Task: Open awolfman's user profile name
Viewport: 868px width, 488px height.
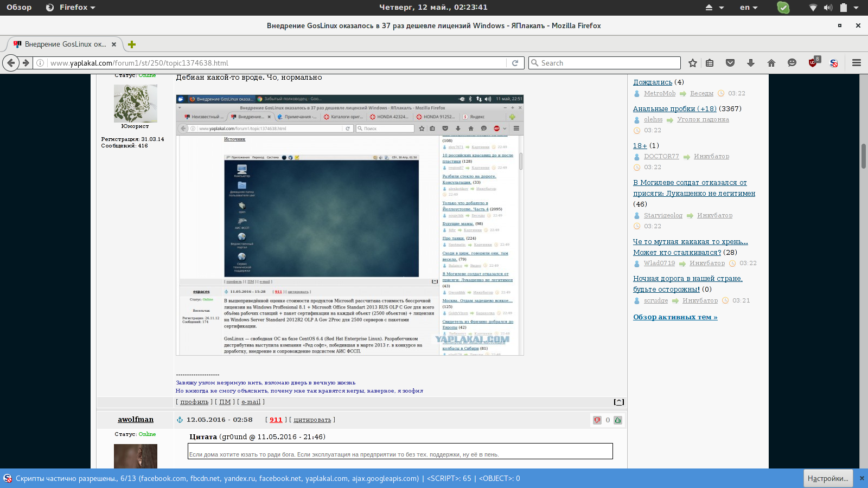Action: [136, 419]
